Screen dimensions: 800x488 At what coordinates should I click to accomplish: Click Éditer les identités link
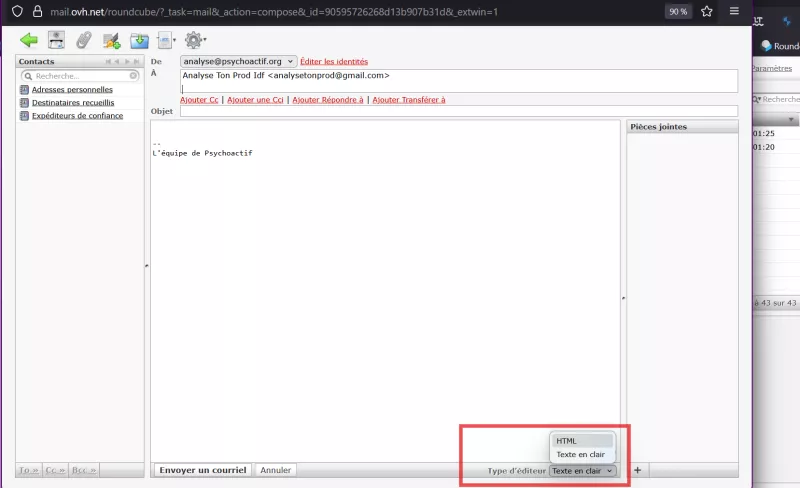point(334,61)
